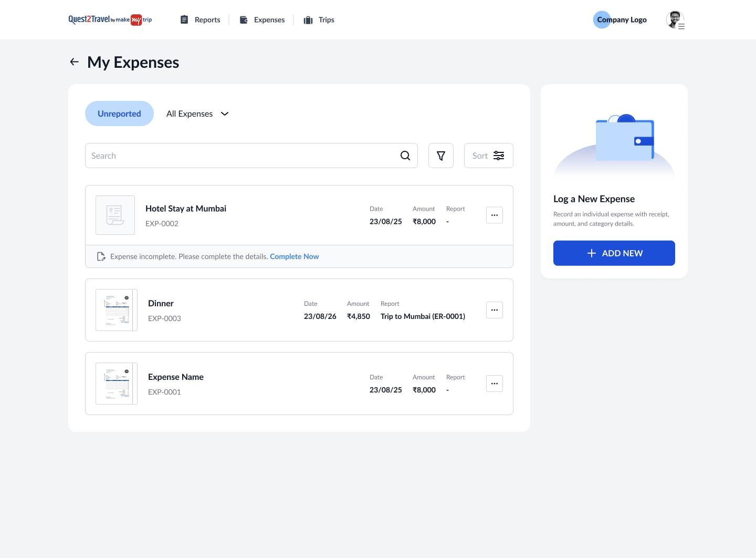The image size is (756, 558).
Task: Focus the Search input field
Action: coord(251,156)
